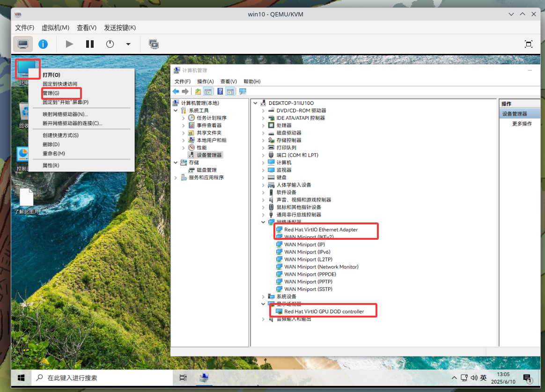Select WAN Miniport (Network Monitor) device
545x392 pixels.
coord(321,267)
